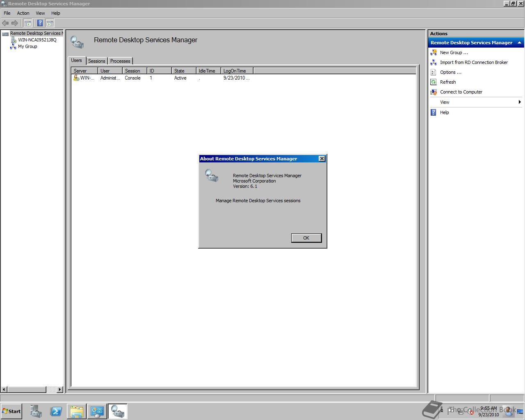This screenshot has width=525, height=420.
Task: Click the green Refresh action icon
Action: (x=434, y=82)
